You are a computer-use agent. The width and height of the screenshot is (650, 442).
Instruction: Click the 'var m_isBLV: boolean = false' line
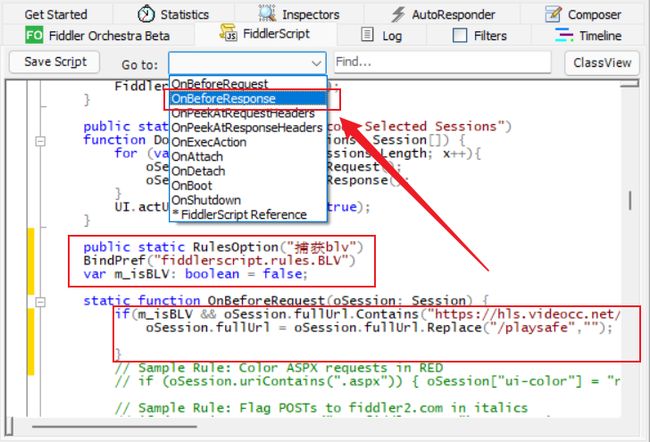click(x=195, y=274)
